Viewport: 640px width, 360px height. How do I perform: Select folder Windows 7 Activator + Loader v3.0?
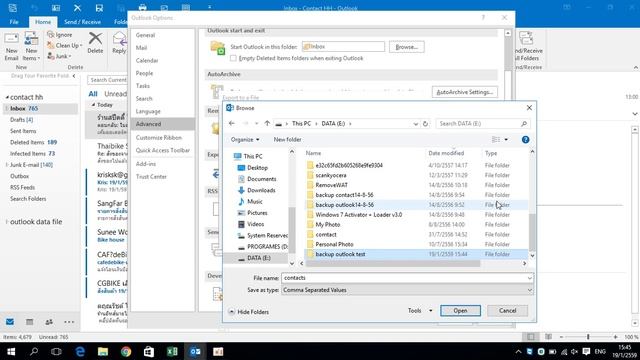click(x=358, y=215)
